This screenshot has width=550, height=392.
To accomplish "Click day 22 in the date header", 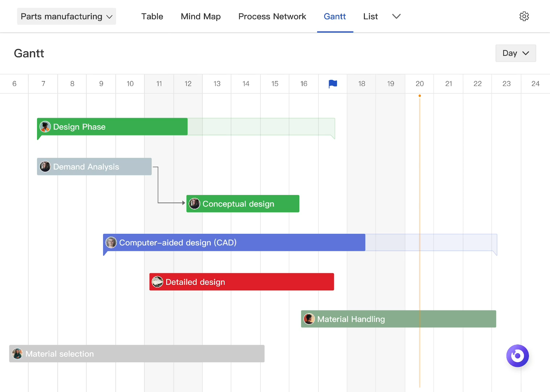I will 477,84.
